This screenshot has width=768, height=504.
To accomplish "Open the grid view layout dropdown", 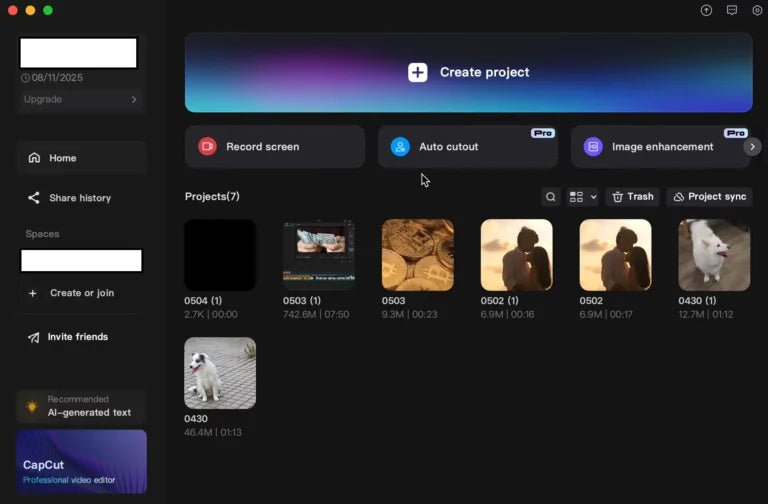I will [x=582, y=197].
